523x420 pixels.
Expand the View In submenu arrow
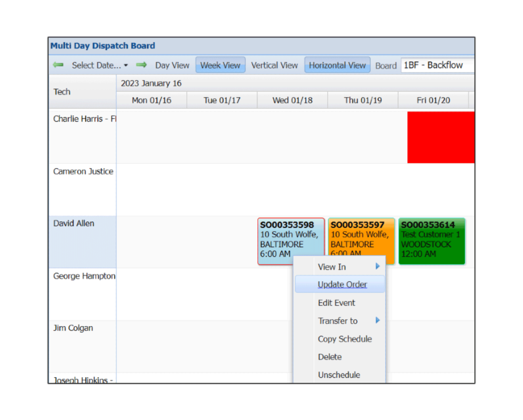[x=378, y=266]
